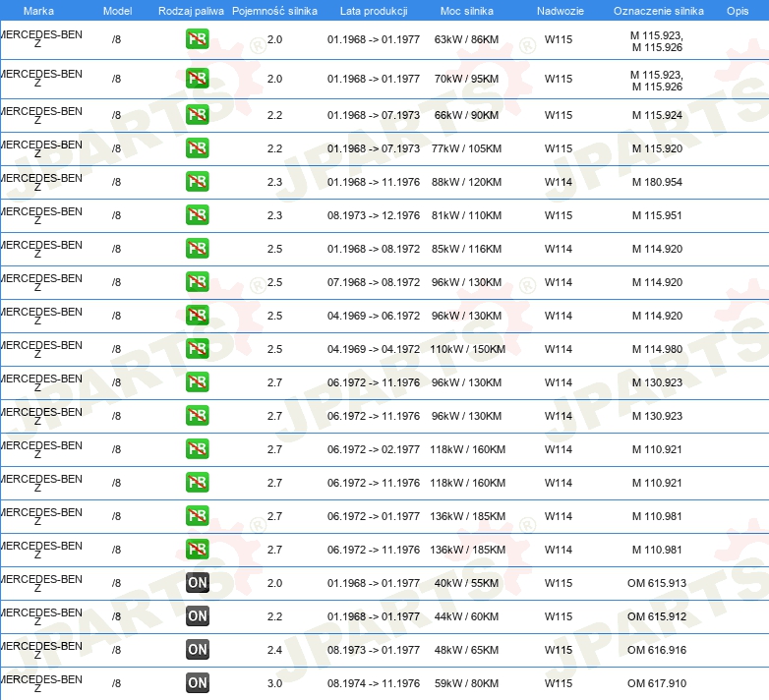The height and width of the screenshot is (700, 769).
Task: Click the Rodzaj paliwa column header
Action: (x=191, y=11)
